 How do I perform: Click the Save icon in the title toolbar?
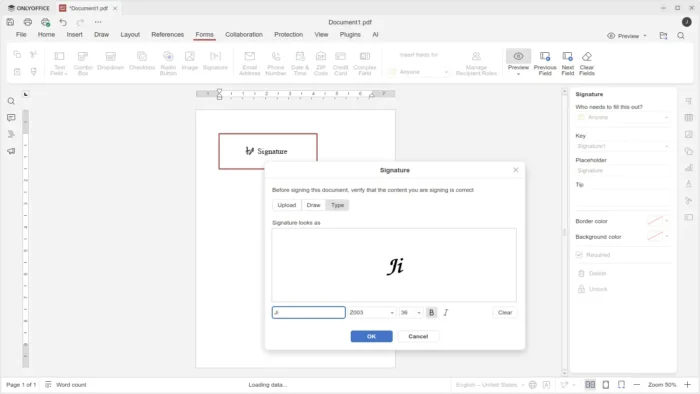10,22
